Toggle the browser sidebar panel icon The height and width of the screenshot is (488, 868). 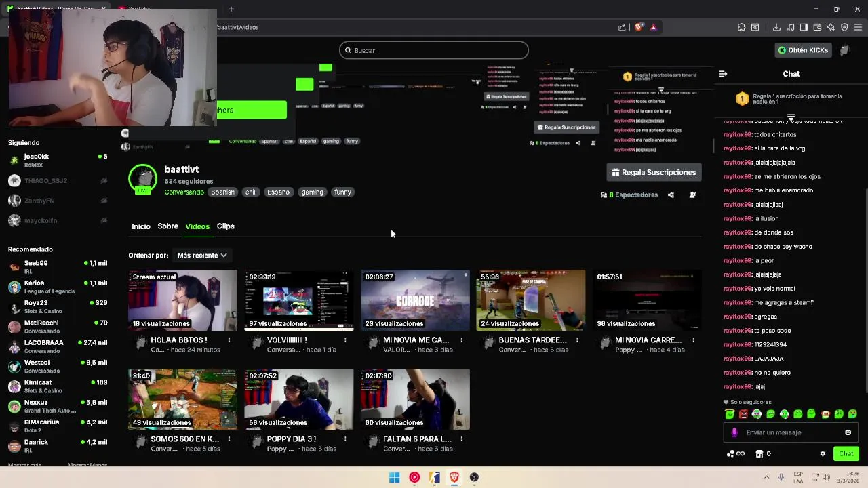click(x=804, y=27)
